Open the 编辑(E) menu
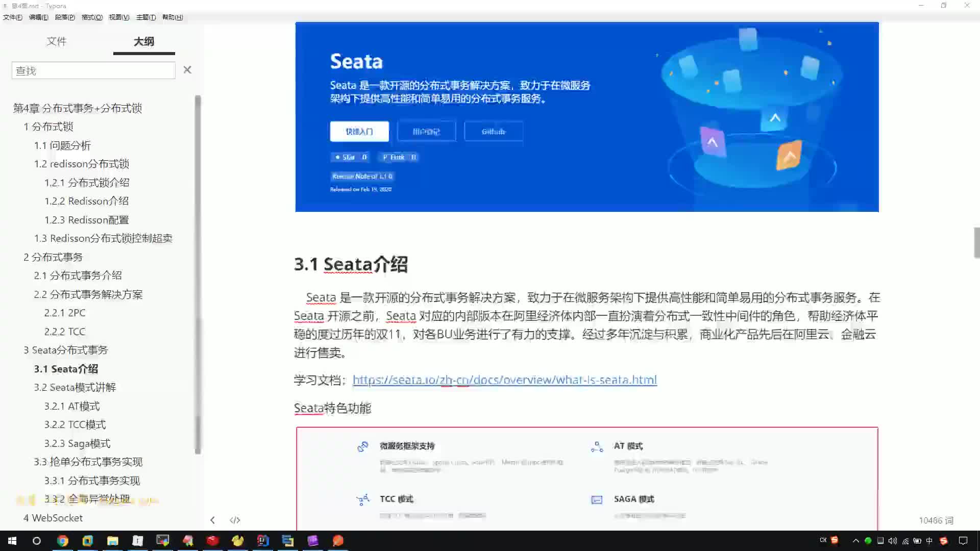Viewport: 980px width, 551px height. (39, 17)
